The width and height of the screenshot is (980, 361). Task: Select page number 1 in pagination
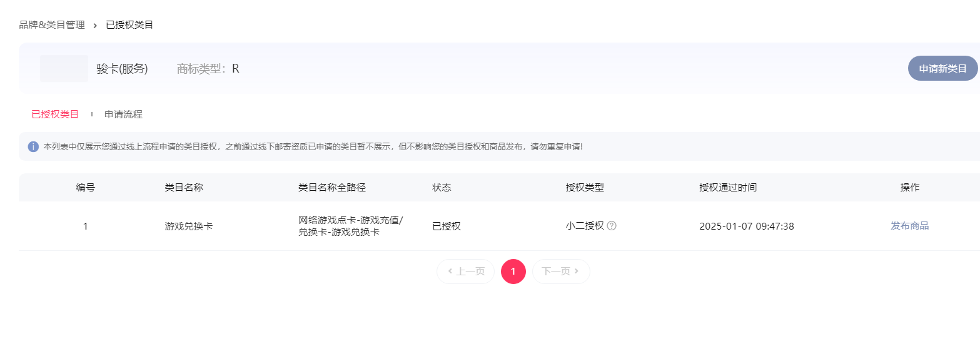coord(513,272)
